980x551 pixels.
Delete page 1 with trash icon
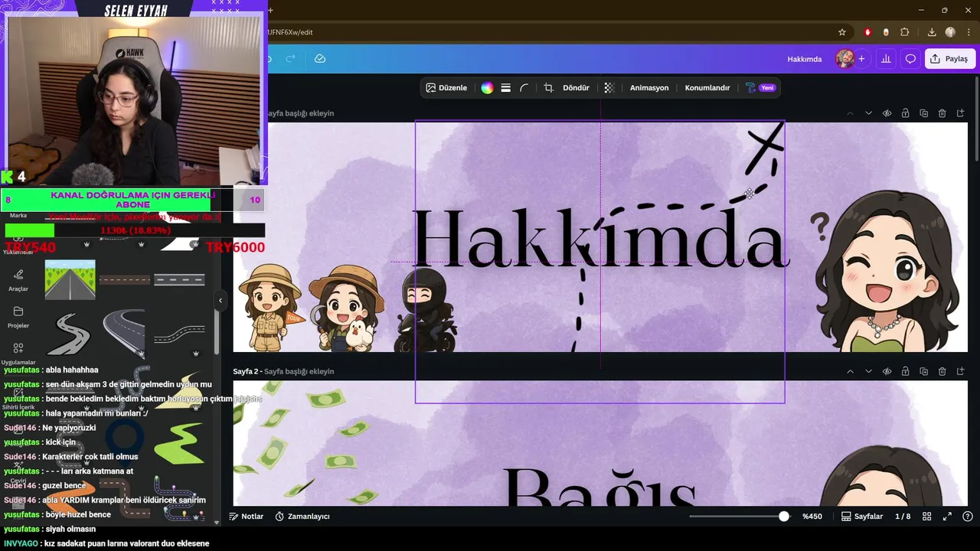pyautogui.click(x=942, y=113)
